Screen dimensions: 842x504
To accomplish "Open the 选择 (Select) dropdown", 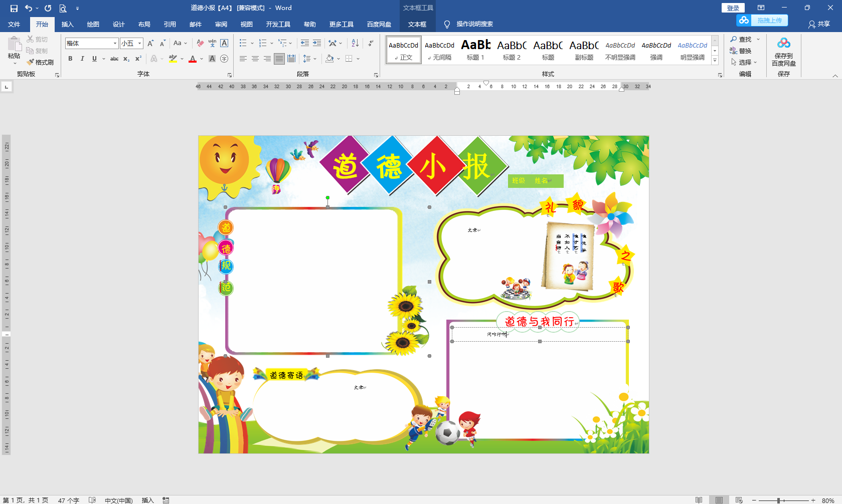I will (744, 62).
